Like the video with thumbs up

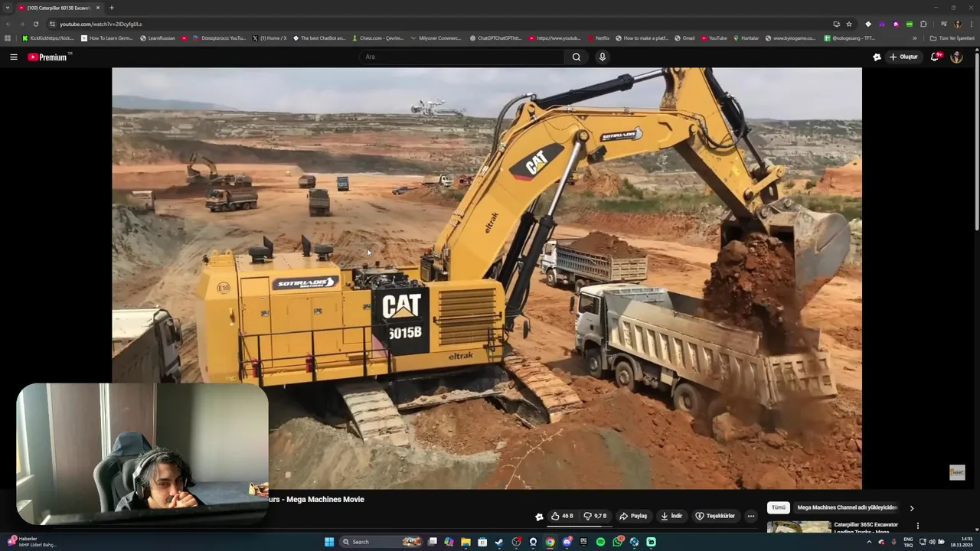click(562, 516)
